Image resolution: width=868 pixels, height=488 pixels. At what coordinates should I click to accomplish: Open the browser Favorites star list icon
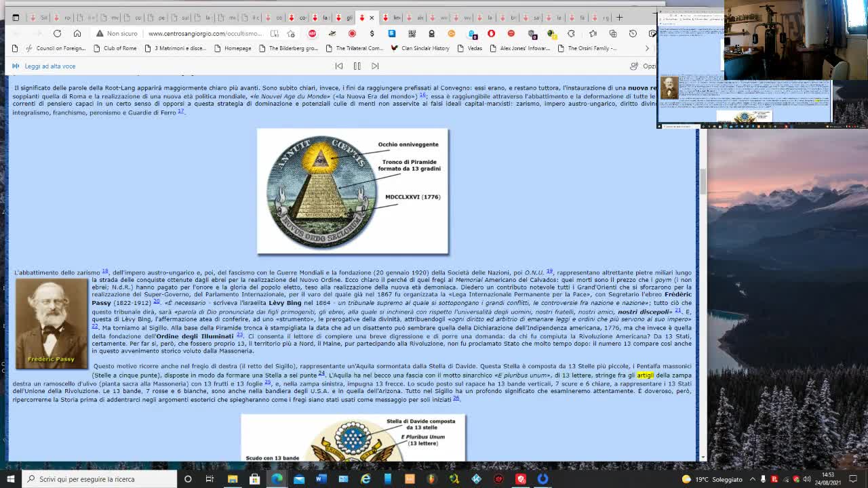click(x=593, y=33)
